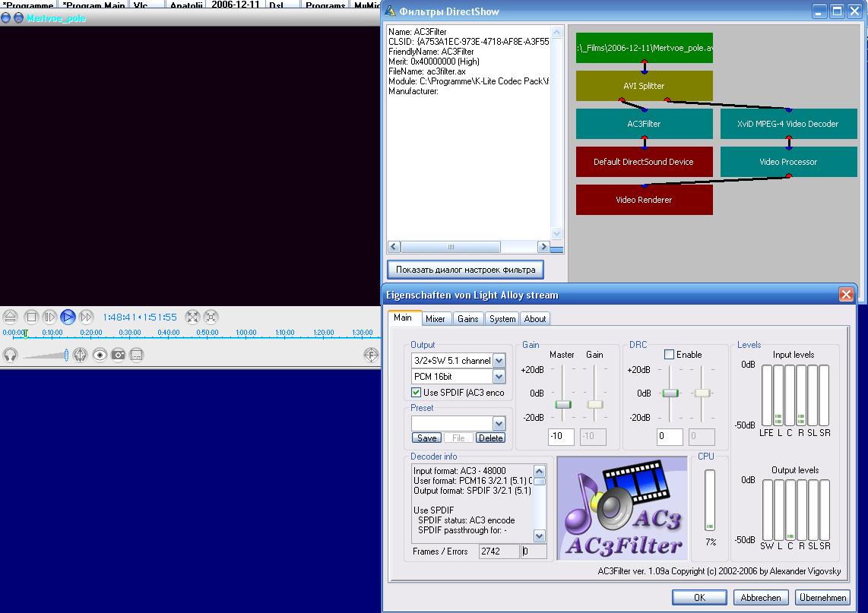Open the Preset dropdown list
The width and height of the screenshot is (868, 613).
click(499, 424)
